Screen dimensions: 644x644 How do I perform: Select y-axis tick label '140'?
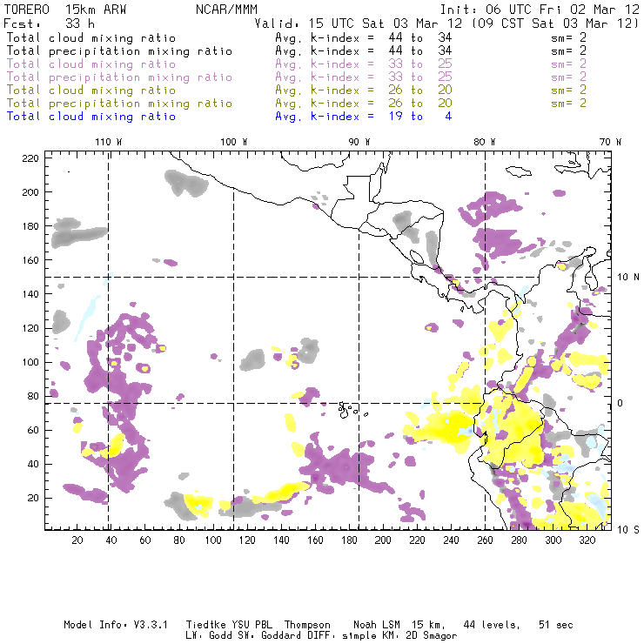coord(30,294)
